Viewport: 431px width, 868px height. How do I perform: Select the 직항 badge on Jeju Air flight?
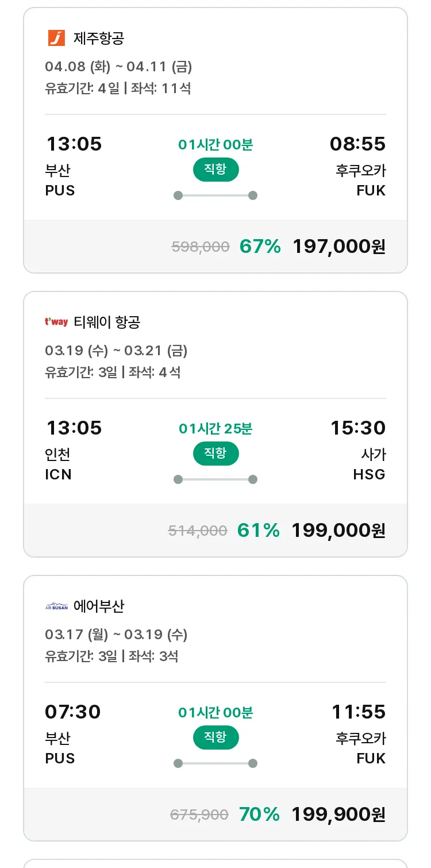(x=215, y=170)
